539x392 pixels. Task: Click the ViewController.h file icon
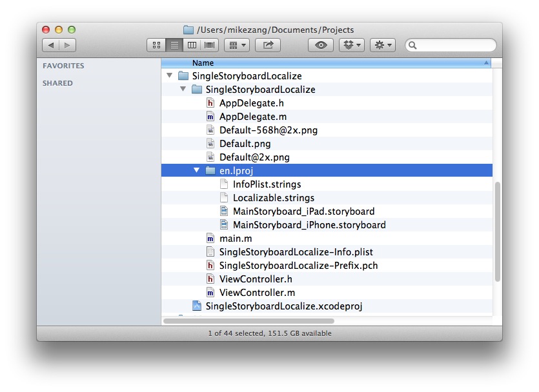coord(210,279)
